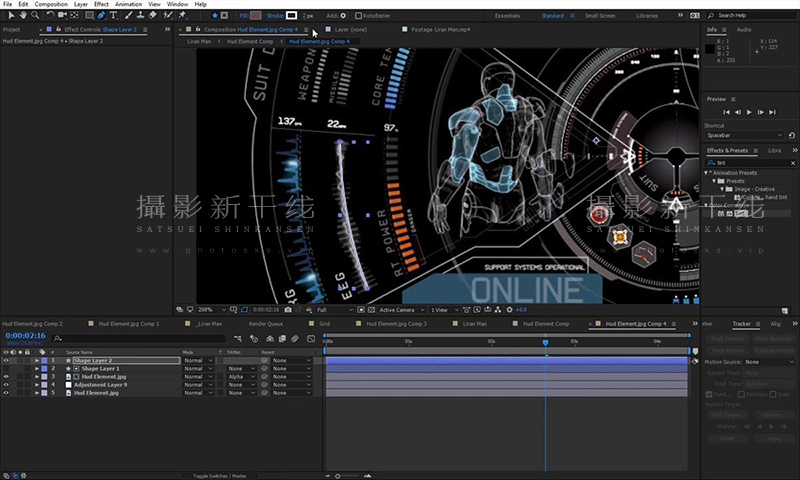Open the Fill color swatch

[x=256, y=16]
